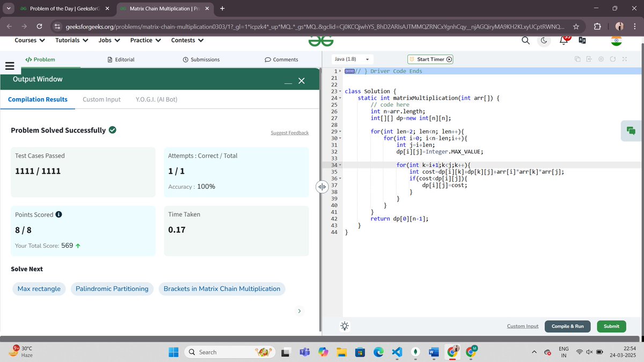Screen dimensions: 644x362
Task: Select the Custom Input tab in Output Window
Action: (x=101, y=99)
